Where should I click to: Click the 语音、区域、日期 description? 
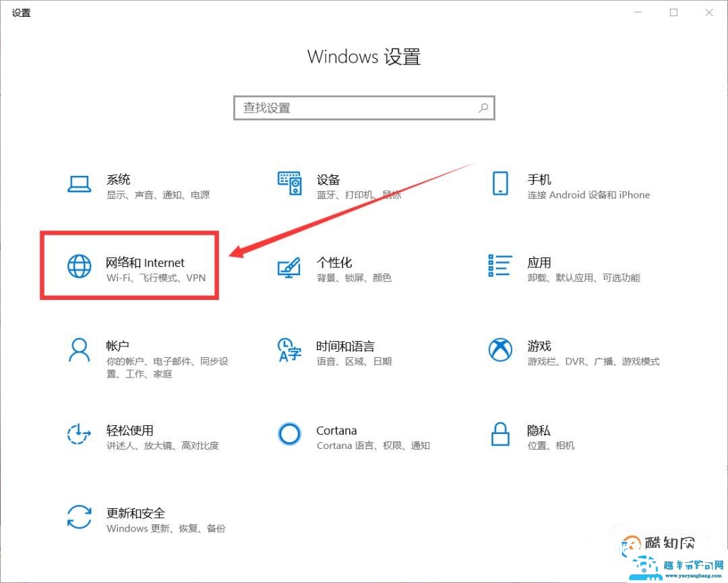pyautogui.click(x=355, y=361)
